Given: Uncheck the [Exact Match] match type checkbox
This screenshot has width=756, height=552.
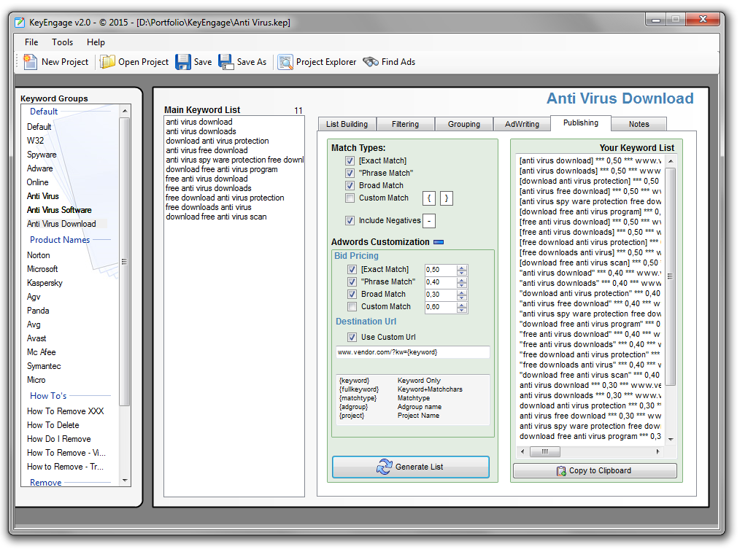Looking at the screenshot, I should [x=350, y=160].
